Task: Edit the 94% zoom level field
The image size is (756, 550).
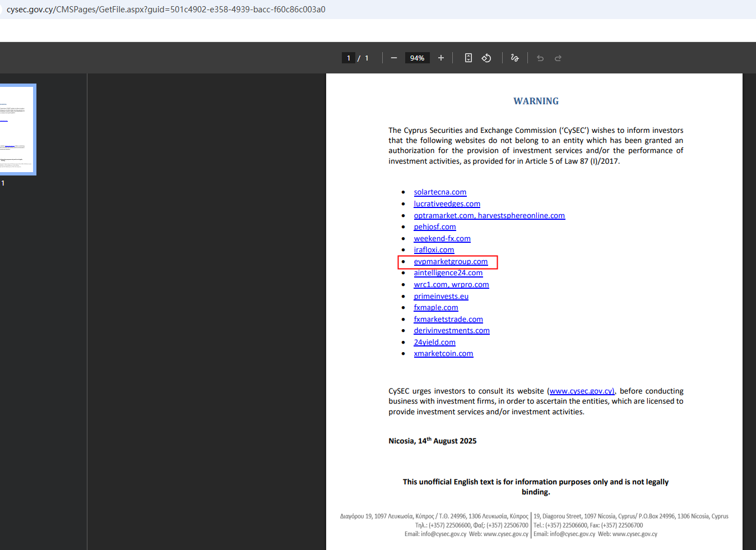Action: pyautogui.click(x=417, y=58)
